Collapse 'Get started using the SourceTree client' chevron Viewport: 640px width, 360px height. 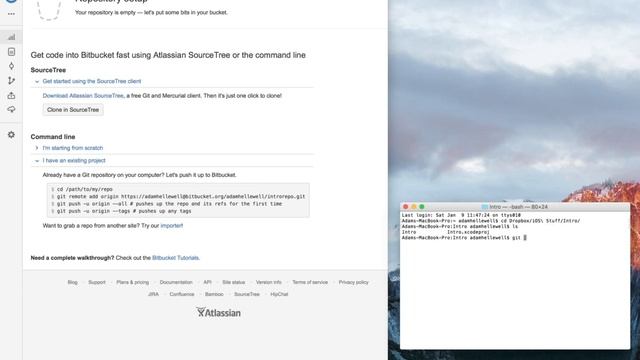pos(37,82)
